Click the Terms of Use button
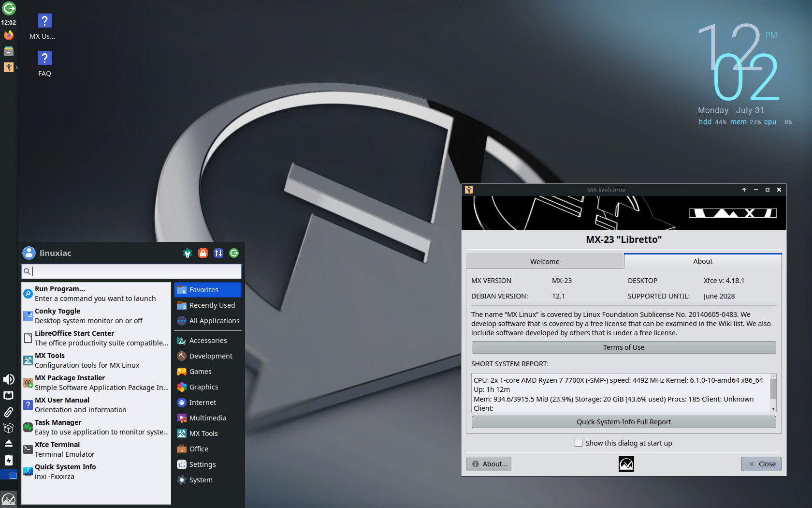Viewport: 812px width, 508px height. [623, 347]
